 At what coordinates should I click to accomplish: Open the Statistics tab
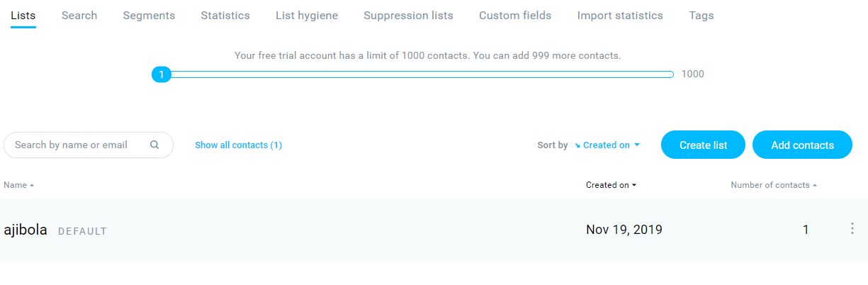[225, 15]
